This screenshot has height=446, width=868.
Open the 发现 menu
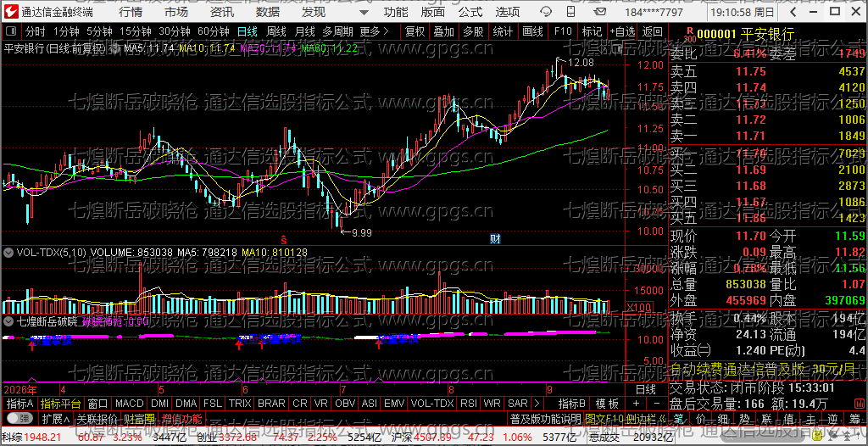[x=314, y=12]
